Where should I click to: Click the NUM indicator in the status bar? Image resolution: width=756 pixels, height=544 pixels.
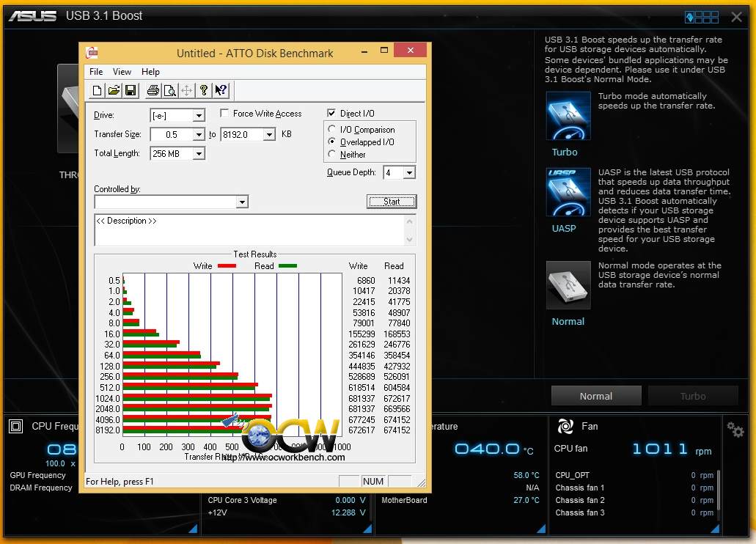click(373, 481)
